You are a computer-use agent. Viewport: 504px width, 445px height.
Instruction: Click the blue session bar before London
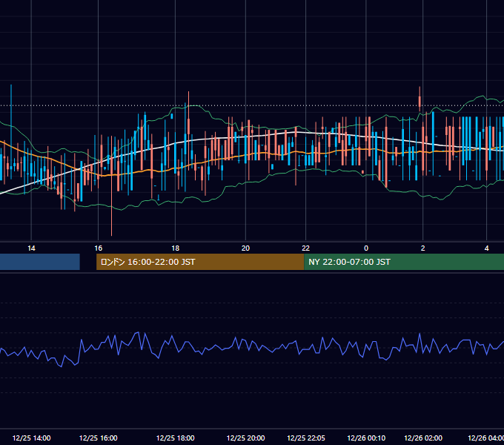(x=40, y=262)
